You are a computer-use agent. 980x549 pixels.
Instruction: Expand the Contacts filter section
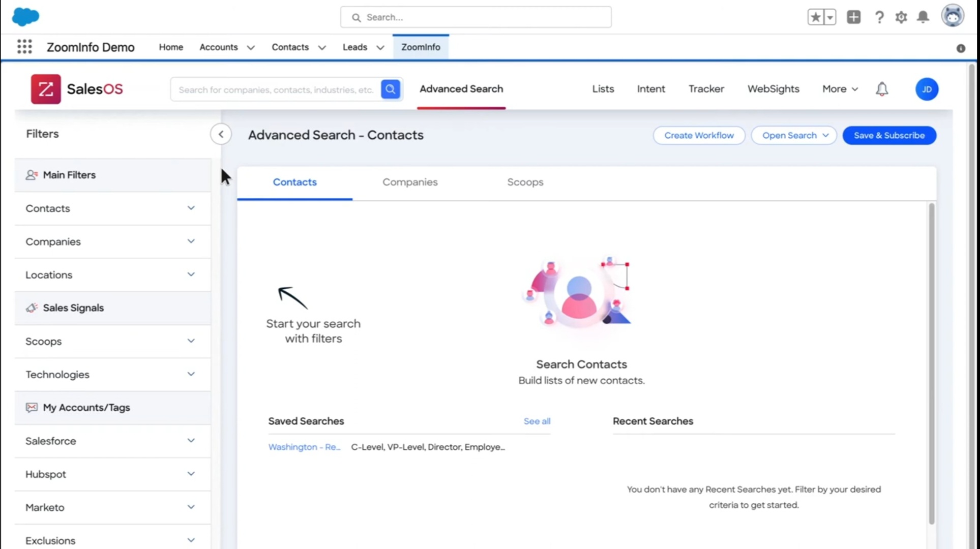(x=112, y=208)
